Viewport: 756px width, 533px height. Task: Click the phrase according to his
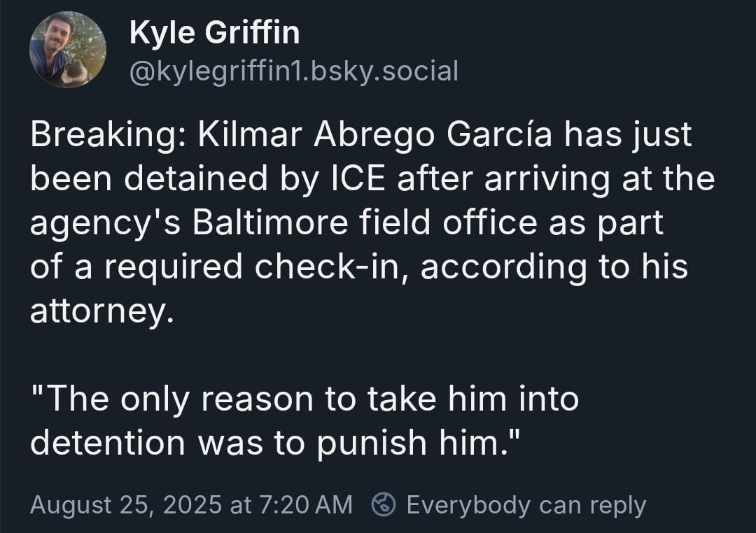click(x=554, y=266)
